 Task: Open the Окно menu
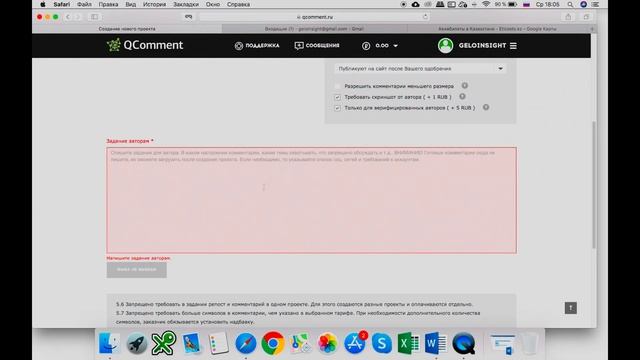pos(213,4)
